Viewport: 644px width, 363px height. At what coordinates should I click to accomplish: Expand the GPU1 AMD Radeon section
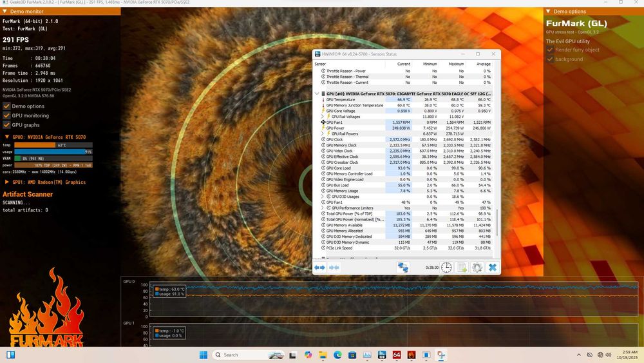pos(7,182)
